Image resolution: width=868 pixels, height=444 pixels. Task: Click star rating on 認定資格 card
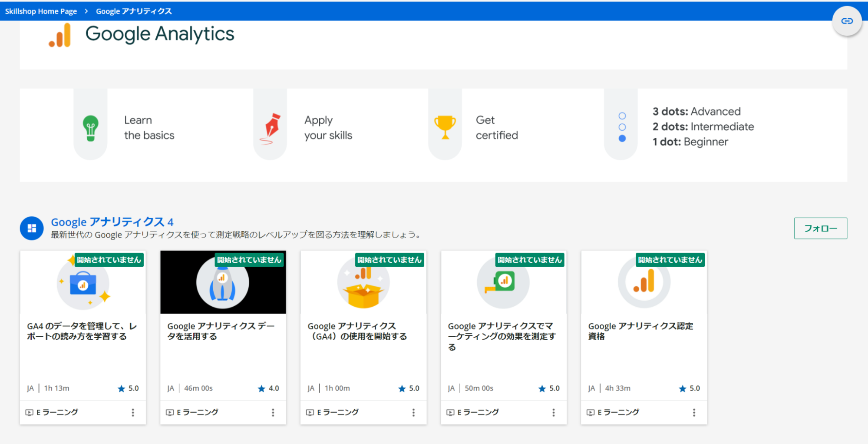[689, 388]
